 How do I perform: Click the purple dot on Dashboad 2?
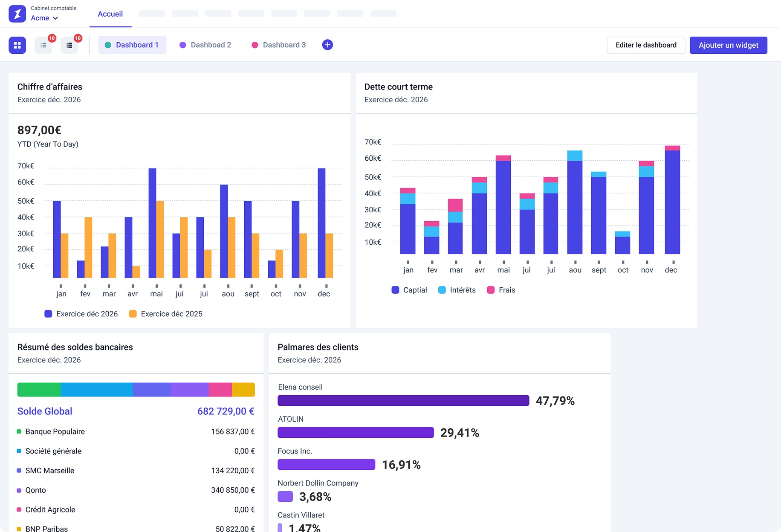(x=183, y=45)
